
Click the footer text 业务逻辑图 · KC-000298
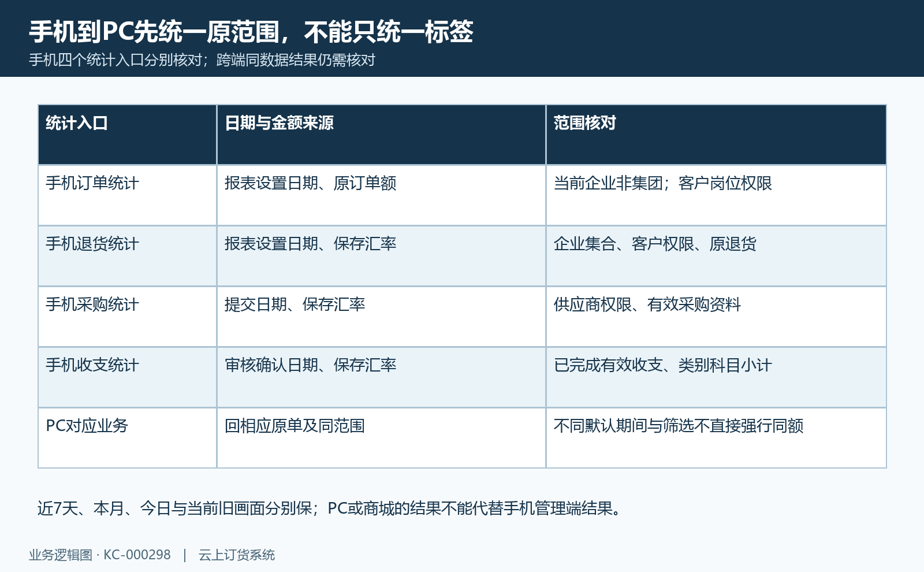point(100,555)
